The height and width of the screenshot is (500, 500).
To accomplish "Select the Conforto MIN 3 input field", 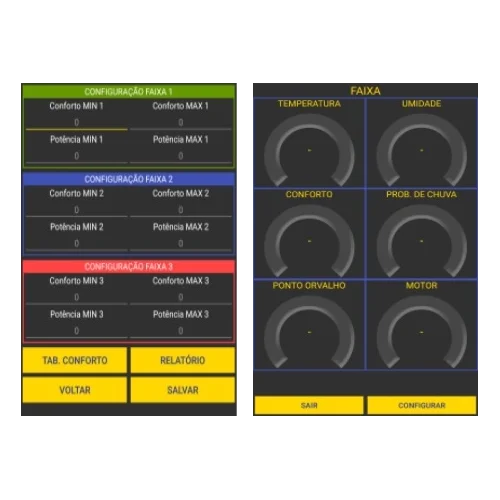I will (x=77, y=297).
